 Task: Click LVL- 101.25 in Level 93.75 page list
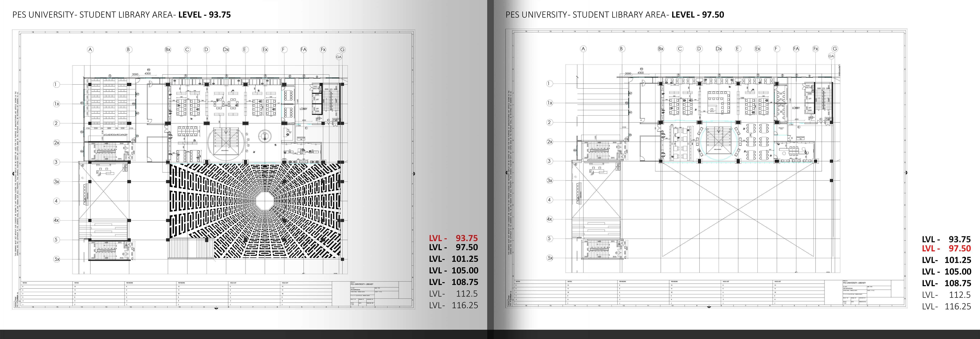coord(453,259)
